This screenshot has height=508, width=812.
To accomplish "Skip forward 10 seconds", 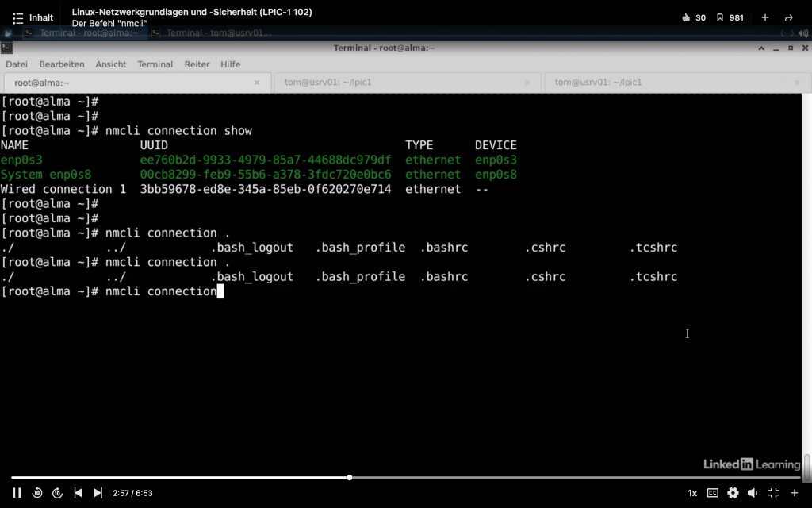I will tap(57, 493).
